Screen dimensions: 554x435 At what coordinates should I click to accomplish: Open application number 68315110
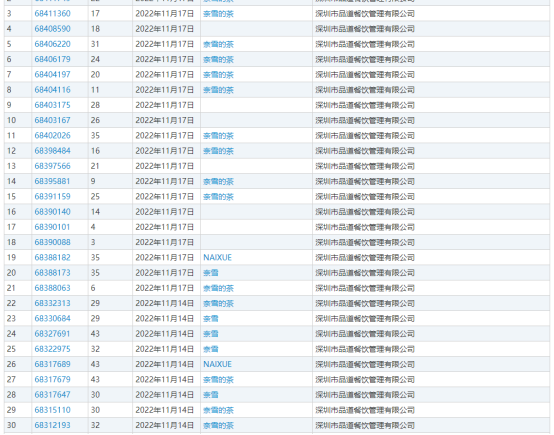[52, 410]
